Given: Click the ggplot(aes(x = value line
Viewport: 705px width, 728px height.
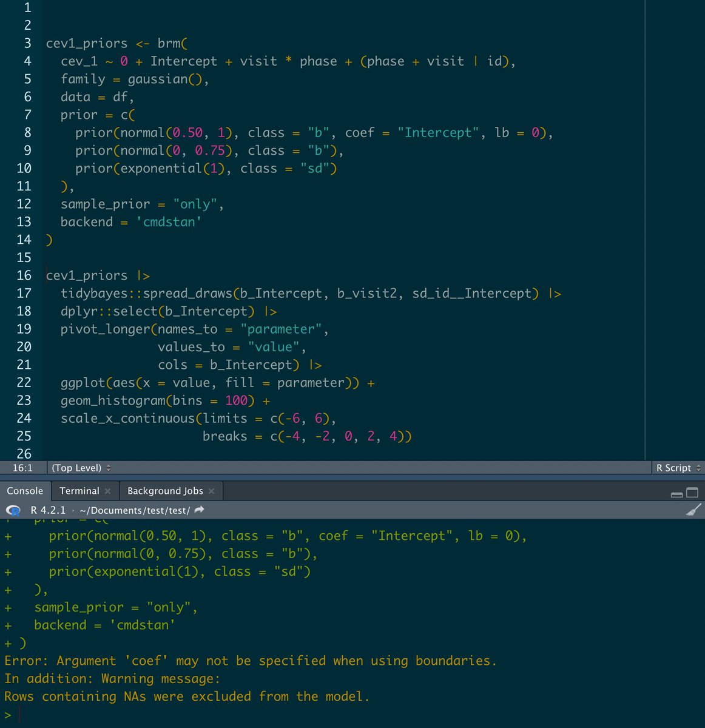Looking at the screenshot, I should click(218, 382).
